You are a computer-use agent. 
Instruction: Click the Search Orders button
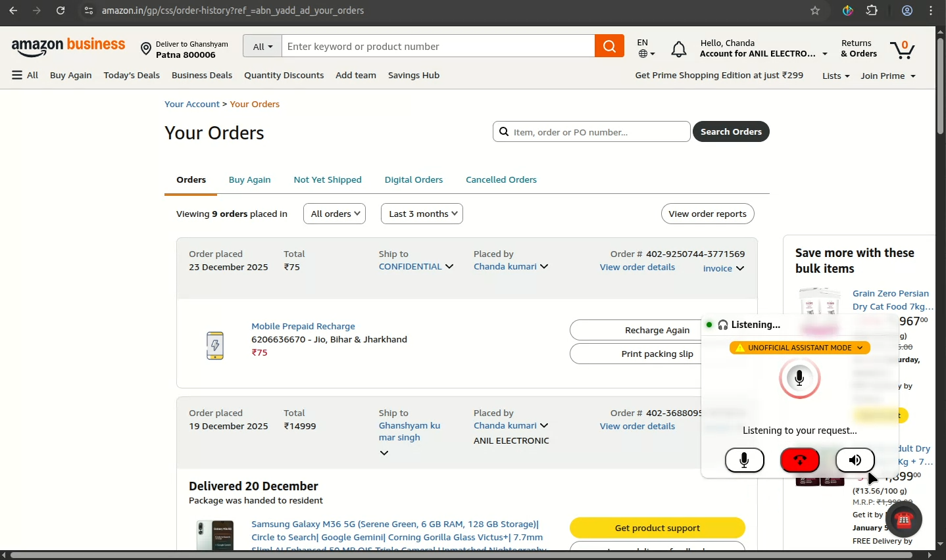tap(732, 132)
